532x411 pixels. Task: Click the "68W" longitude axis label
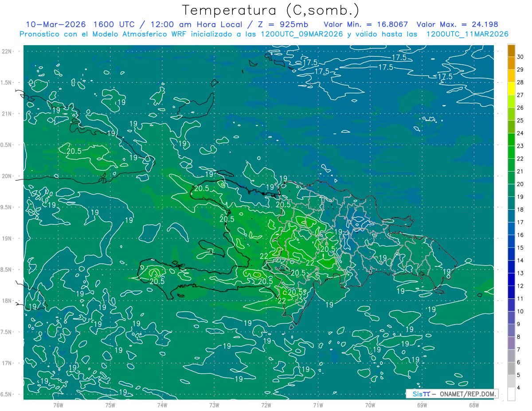click(473, 405)
